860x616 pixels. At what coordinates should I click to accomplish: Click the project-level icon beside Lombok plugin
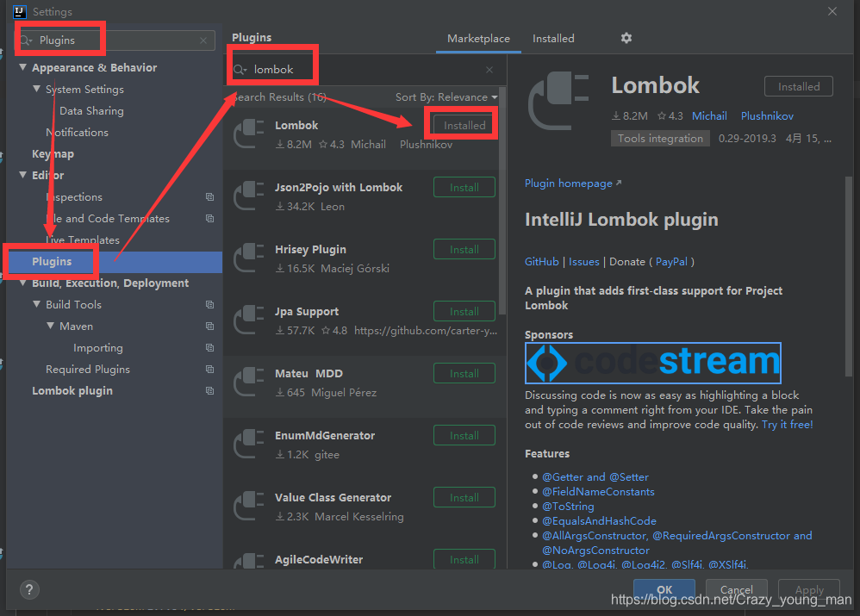(x=209, y=390)
